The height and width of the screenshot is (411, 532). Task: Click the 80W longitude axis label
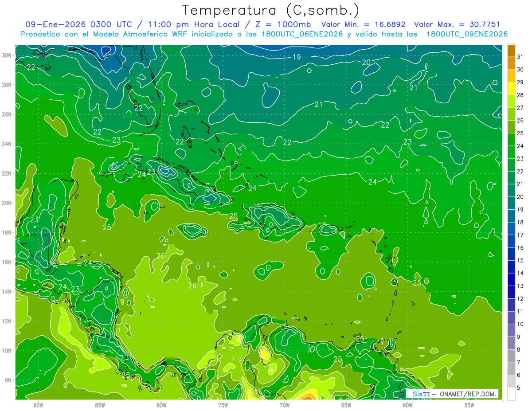point(161,405)
